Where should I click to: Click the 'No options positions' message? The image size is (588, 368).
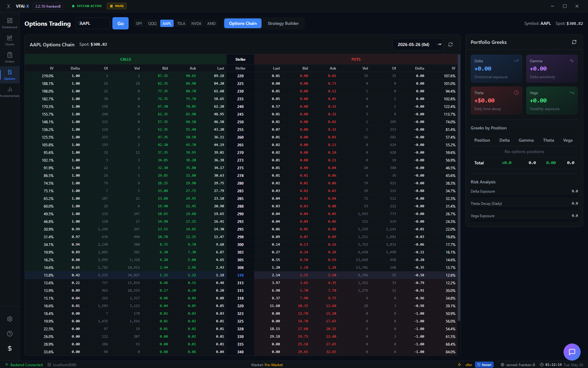pyautogui.click(x=524, y=151)
